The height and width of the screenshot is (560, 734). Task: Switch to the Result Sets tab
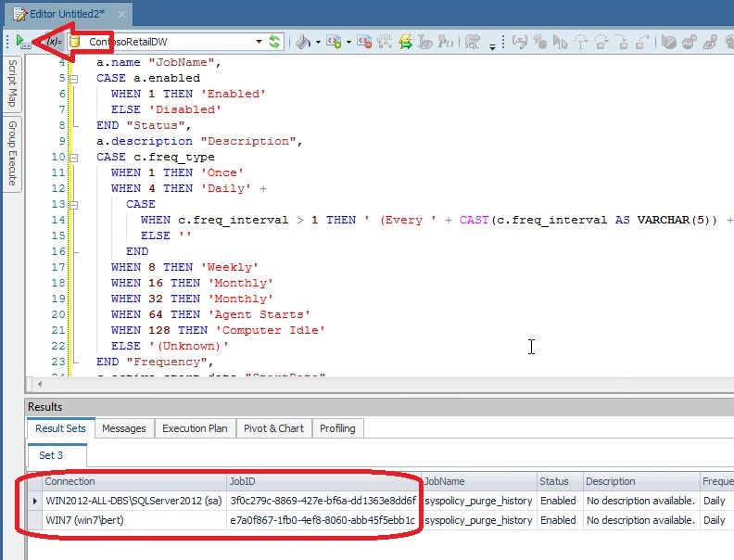pos(61,428)
